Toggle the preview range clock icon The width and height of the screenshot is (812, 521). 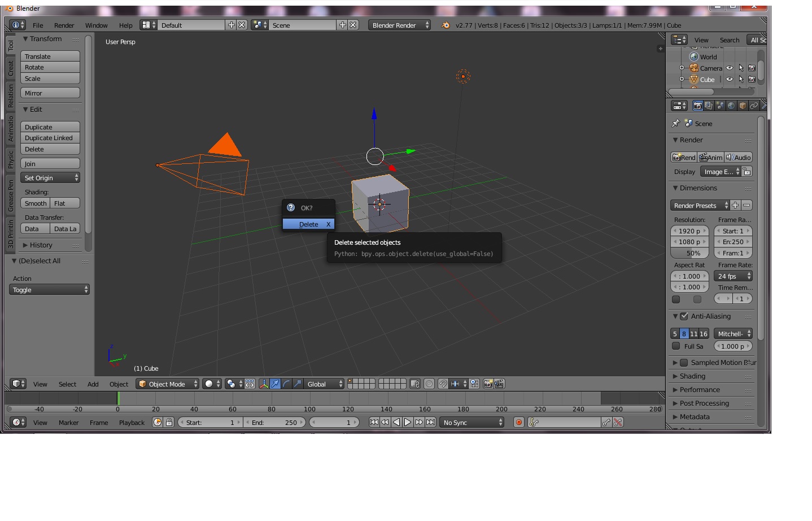158,422
